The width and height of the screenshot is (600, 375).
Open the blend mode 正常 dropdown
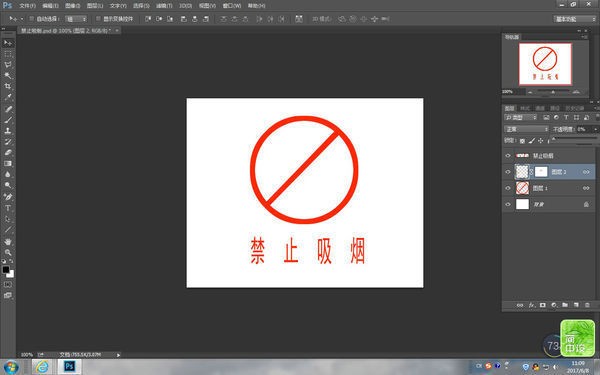click(527, 129)
